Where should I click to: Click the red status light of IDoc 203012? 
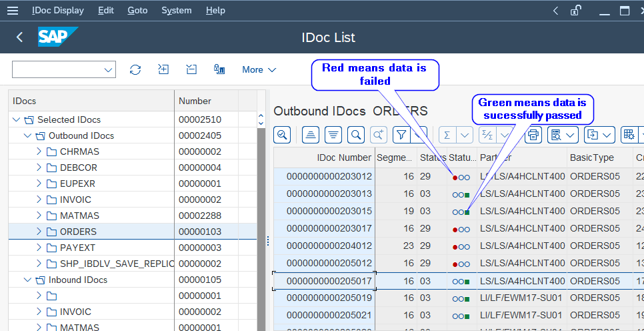click(x=455, y=178)
